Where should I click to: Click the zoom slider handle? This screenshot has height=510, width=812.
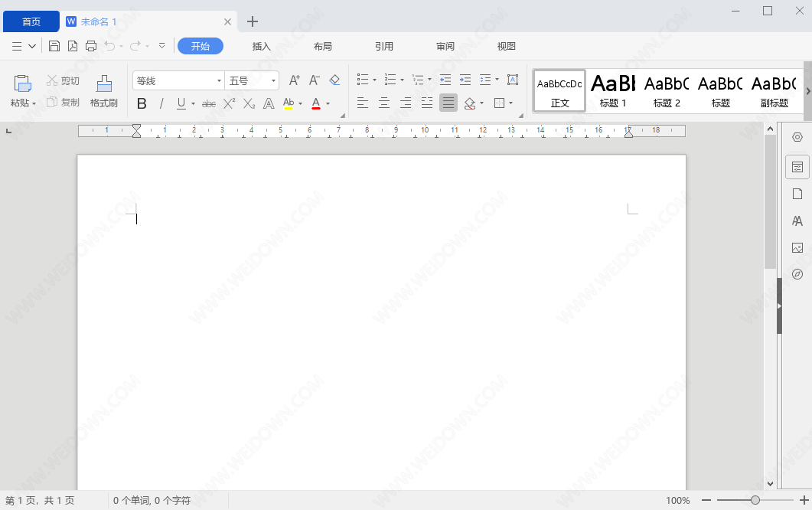[x=755, y=500]
